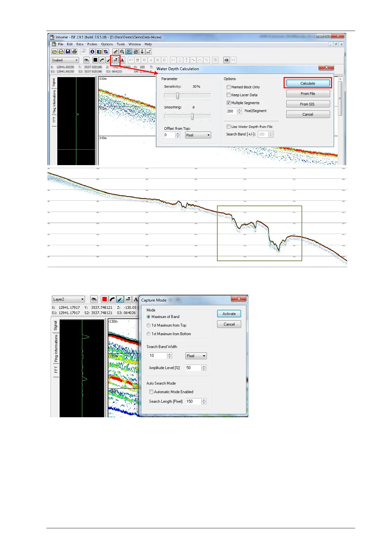
Task: Switch to FFT tab in lower screenshot
Action: [56, 370]
